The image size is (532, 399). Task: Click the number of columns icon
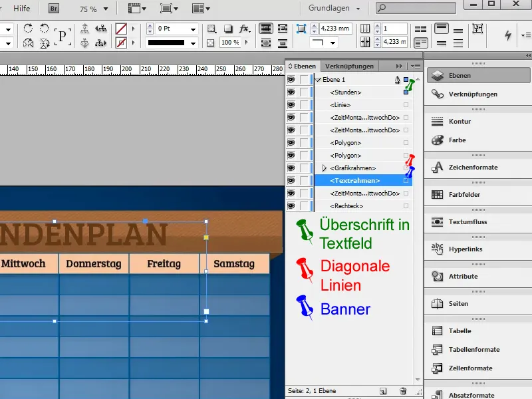tap(365, 29)
